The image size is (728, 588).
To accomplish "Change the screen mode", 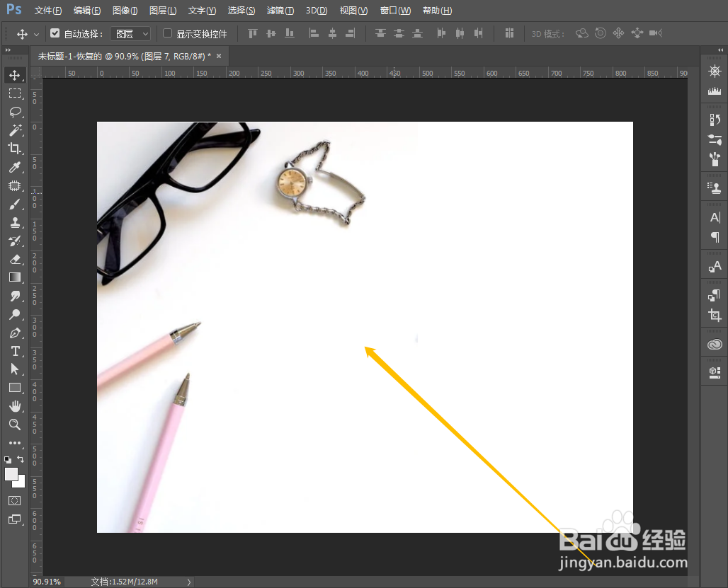I will (15, 519).
